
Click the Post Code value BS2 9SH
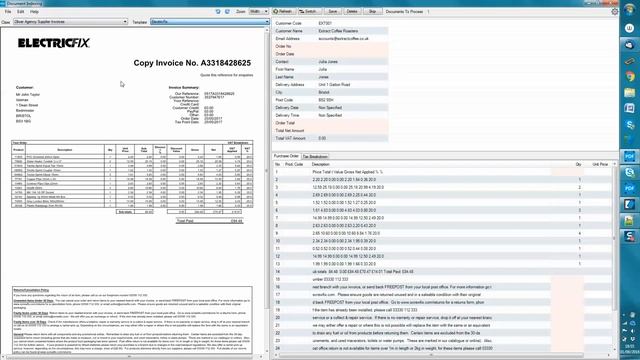(326, 100)
